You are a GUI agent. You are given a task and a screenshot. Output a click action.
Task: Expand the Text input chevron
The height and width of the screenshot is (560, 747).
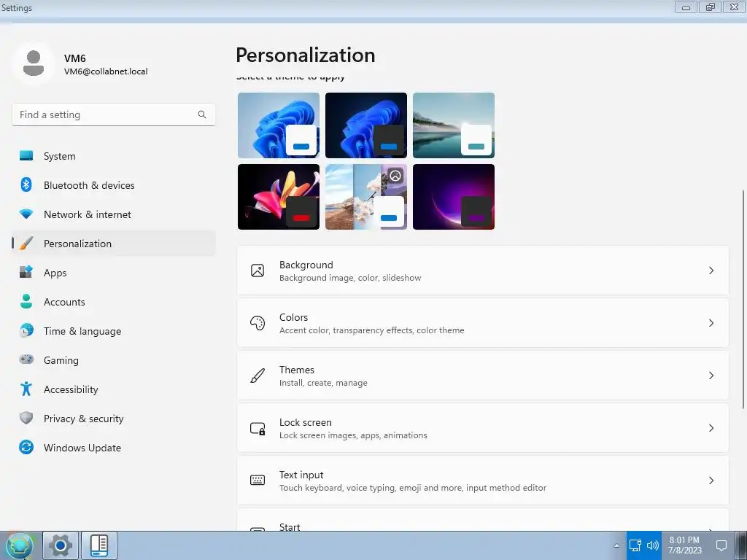point(711,481)
